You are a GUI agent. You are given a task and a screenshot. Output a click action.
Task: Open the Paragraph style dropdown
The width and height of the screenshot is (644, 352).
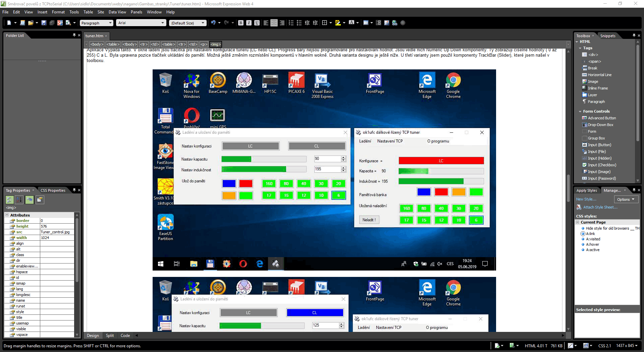pos(97,23)
